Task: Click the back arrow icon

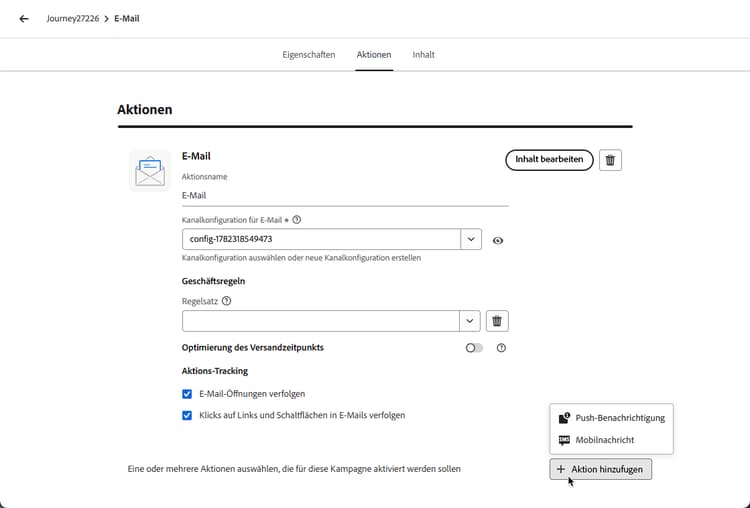Action: pos(24,19)
